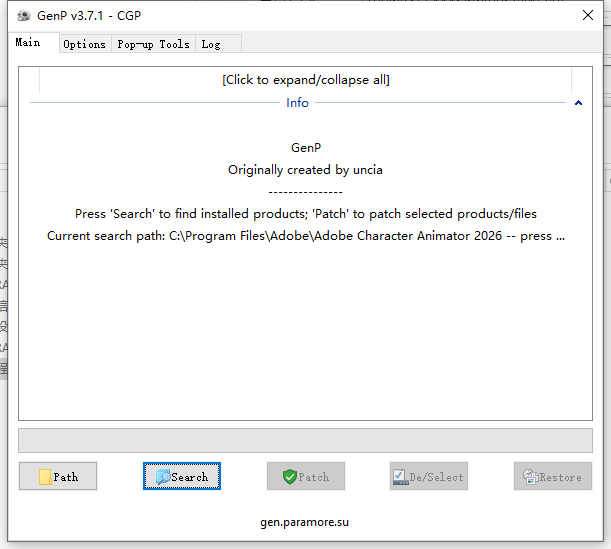Image resolution: width=611 pixels, height=549 pixels.
Task: Click the magnifier icon on the Search button
Action: 162,477
